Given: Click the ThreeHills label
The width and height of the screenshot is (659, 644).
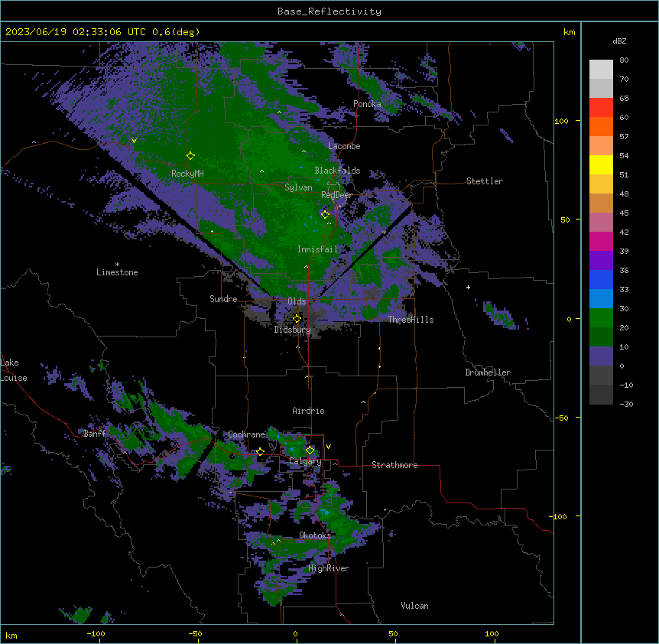Looking at the screenshot, I should click(411, 320).
